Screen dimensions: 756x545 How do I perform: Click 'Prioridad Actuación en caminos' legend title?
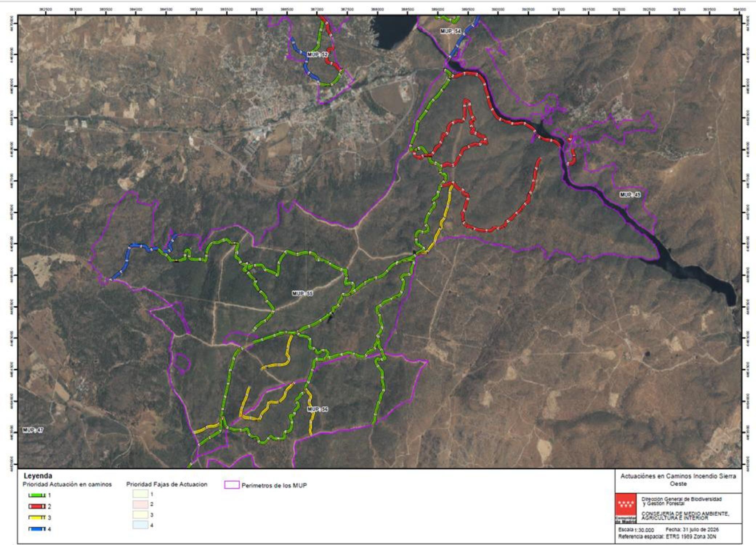coord(67,485)
